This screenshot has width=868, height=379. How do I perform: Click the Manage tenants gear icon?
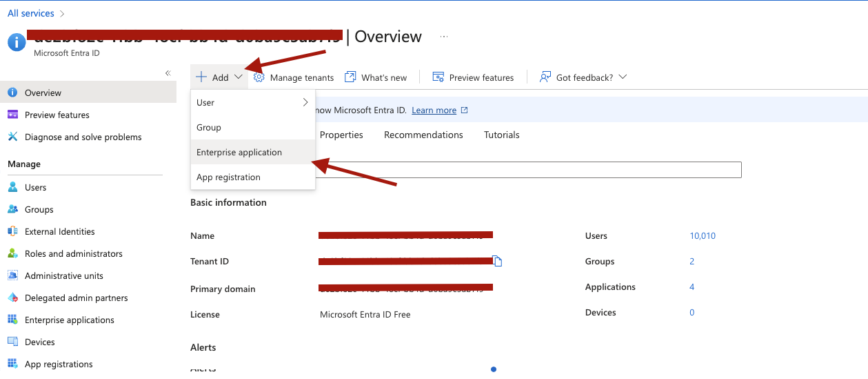pos(259,77)
